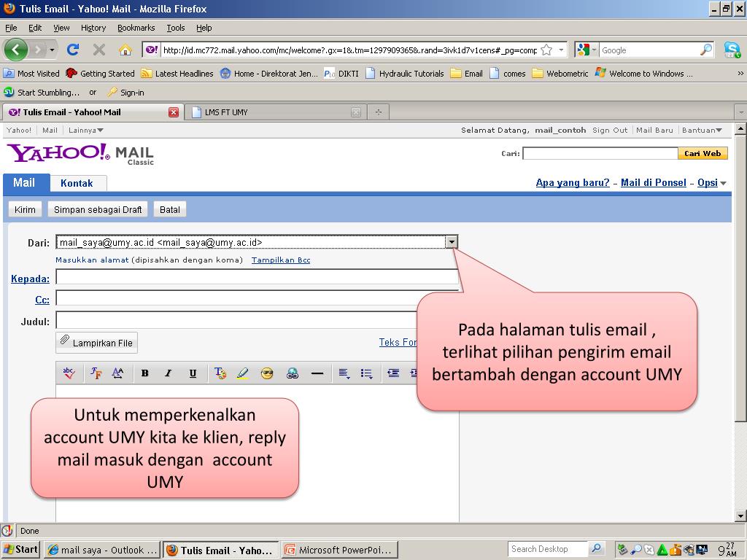Open Mail di Ponsel link
Screen dimensions: 747x560
pos(654,183)
